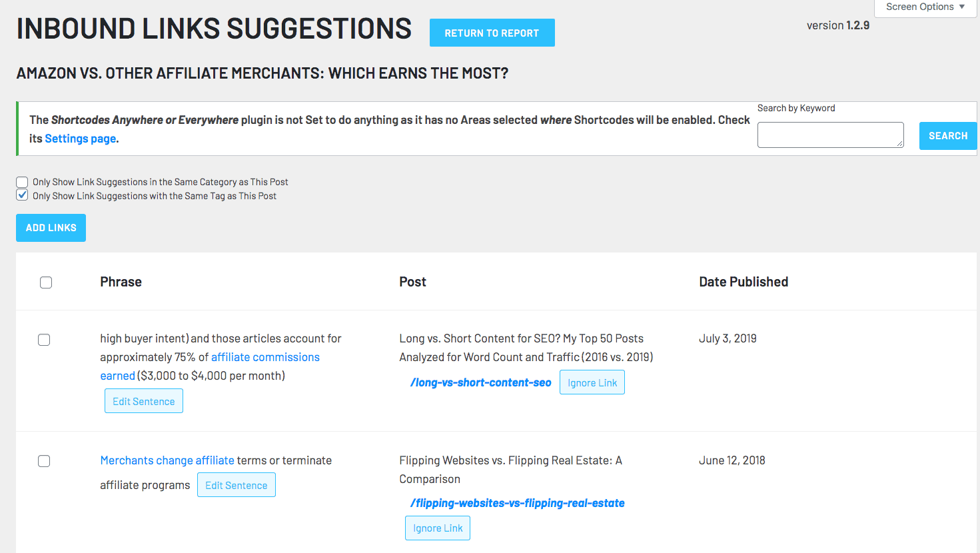The height and width of the screenshot is (553, 980).
Task: Open the Settings page link
Action: click(x=81, y=139)
